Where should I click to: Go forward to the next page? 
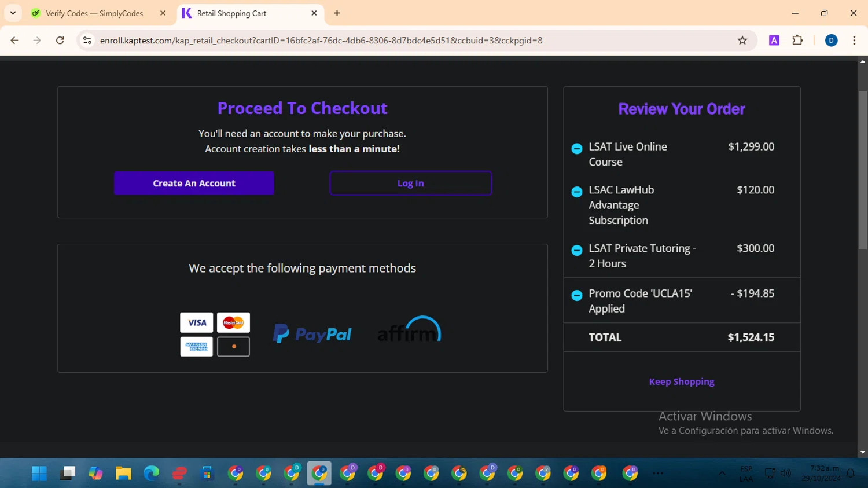pyautogui.click(x=37, y=41)
